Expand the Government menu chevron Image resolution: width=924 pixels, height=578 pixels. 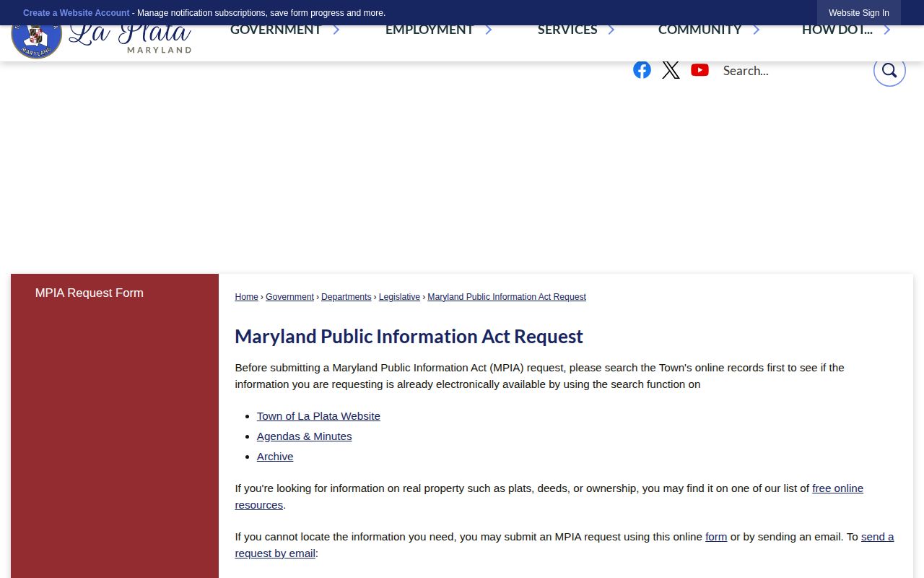pyautogui.click(x=336, y=30)
